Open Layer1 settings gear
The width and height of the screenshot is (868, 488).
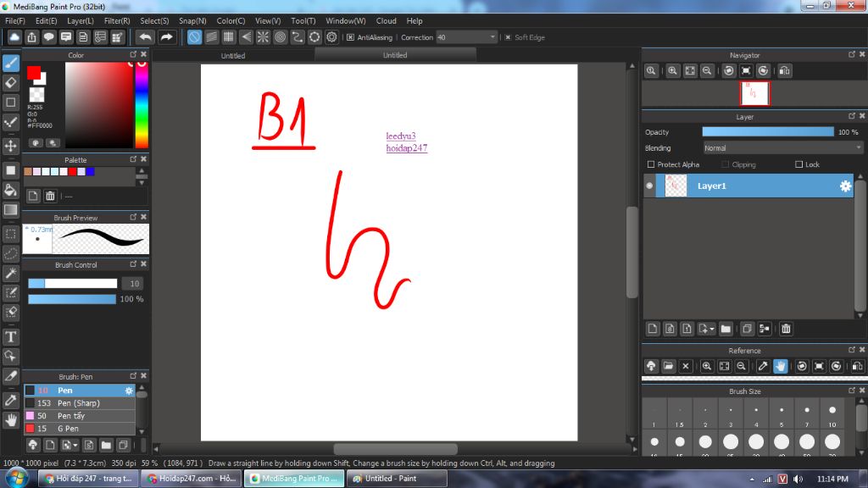[845, 186]
